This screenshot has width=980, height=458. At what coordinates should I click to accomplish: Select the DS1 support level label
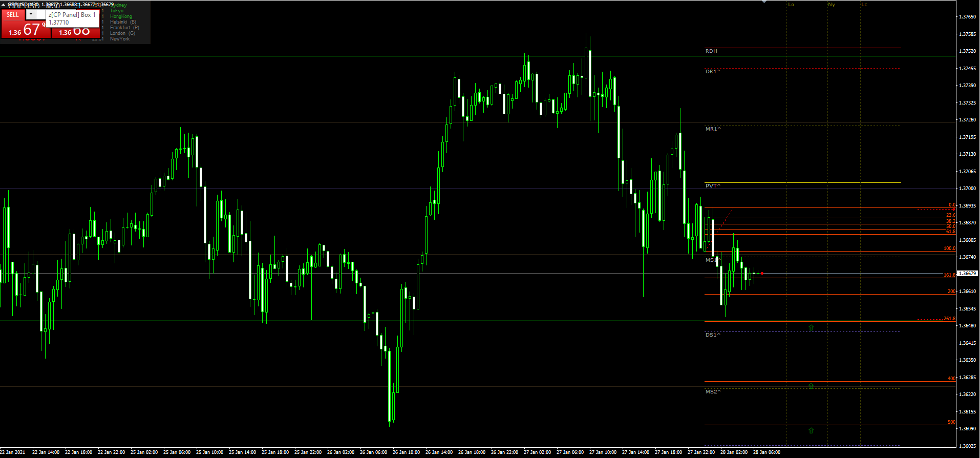(x=712, y=335)
